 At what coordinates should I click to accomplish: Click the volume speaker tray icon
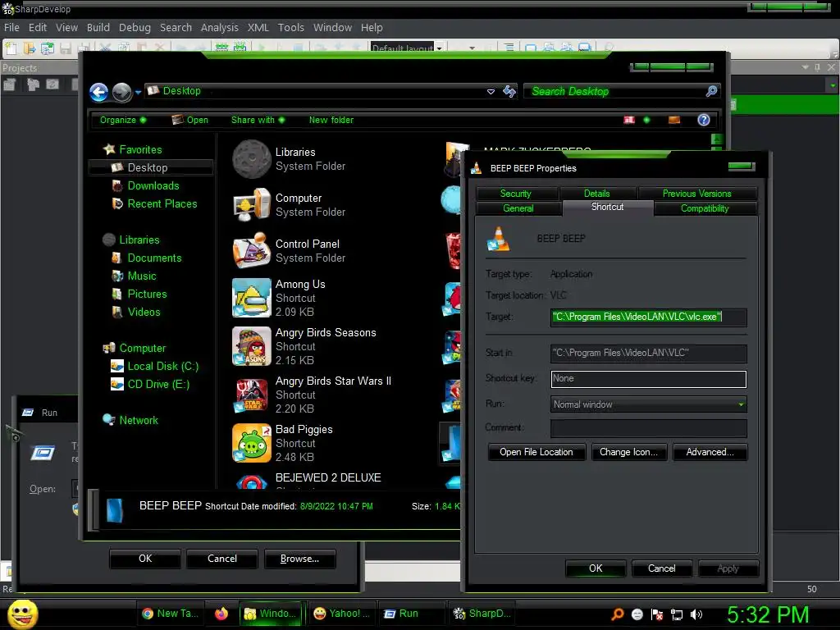[696, 614]
